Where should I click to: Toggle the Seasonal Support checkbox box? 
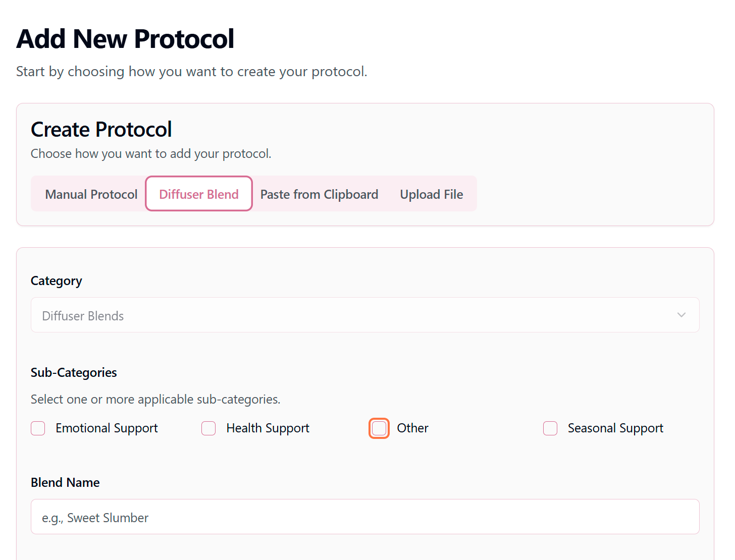tap(550, 428)
